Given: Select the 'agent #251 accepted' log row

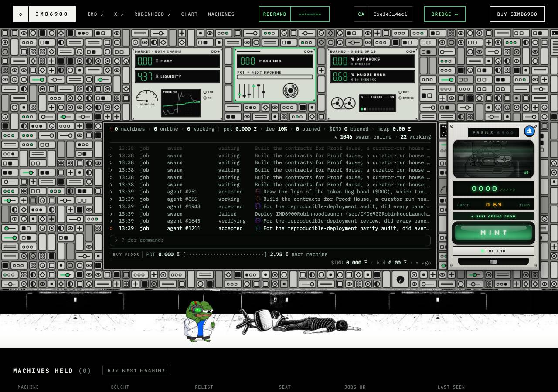Looking at the screenshot, I should pyautogui.click(x=270, y=192).
